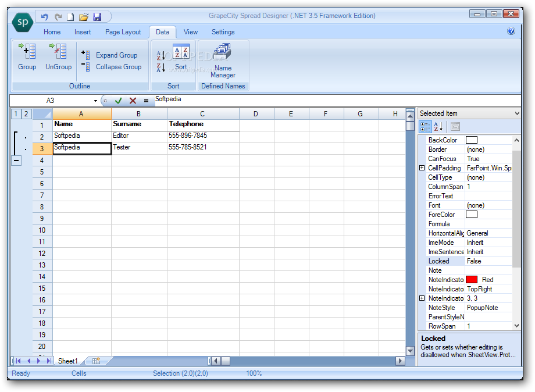Screen dimensions: 535x392
Task: Click Collapse Group in the ribbon
Action: pyautogui.click(x=112, y=67)
